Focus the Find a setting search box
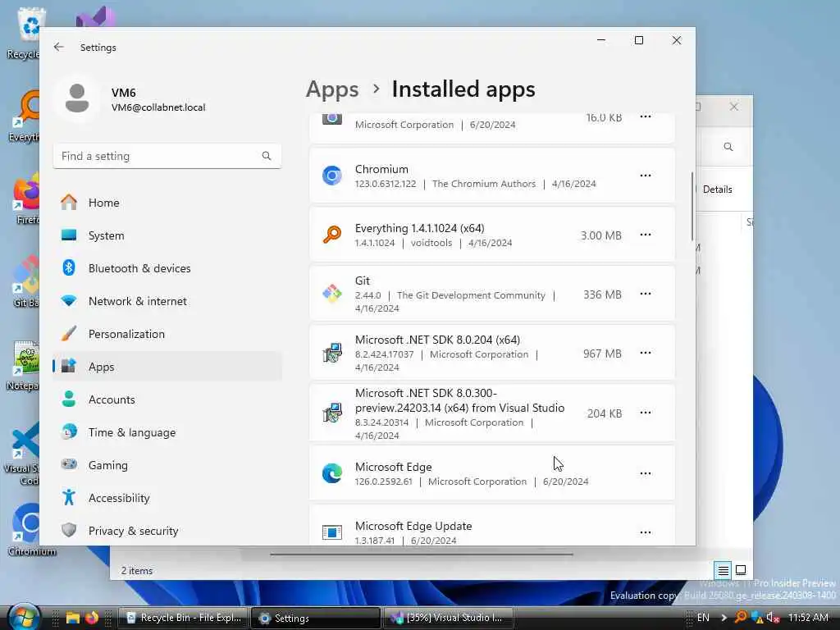The width and height of the screenshot is (840, 630). 167,156
